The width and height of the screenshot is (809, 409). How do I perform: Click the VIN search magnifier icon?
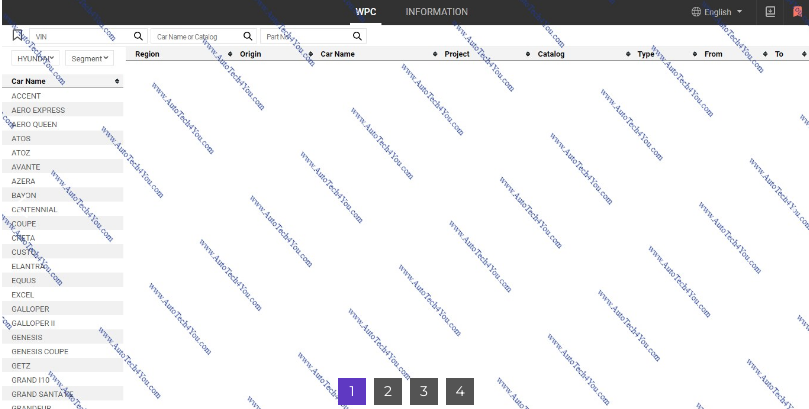139,36
